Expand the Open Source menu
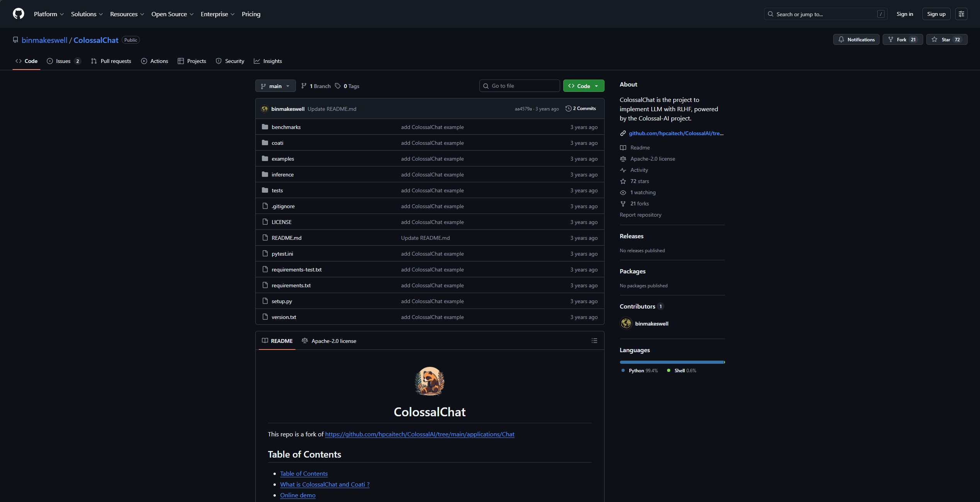Screen dimensions: 980x502 click(x=172, y=14)
